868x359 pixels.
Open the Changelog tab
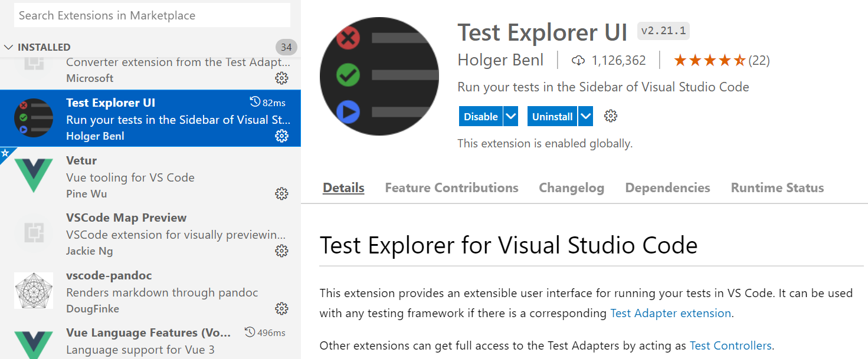point(571,187)
